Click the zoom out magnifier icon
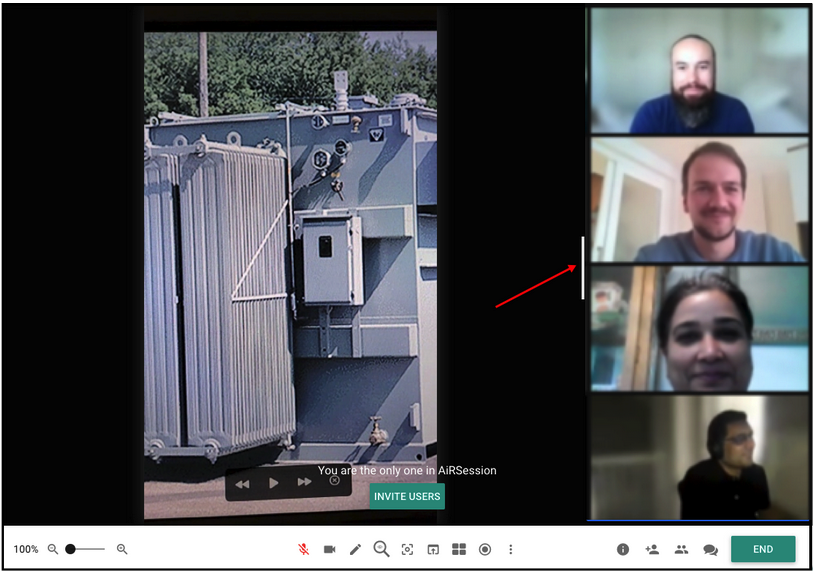816x574 pixels. coord(53,549)
